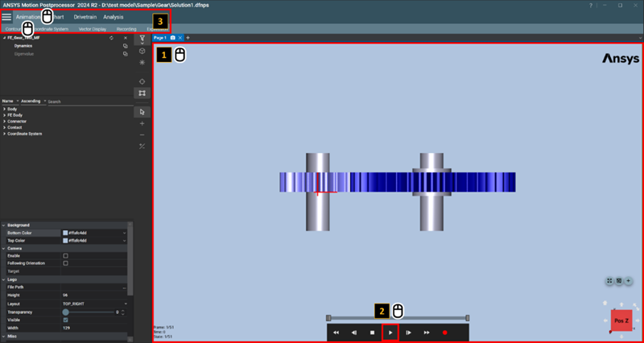
Task: Toggle Camera Enable checkbox
Action: pos(65,255)
